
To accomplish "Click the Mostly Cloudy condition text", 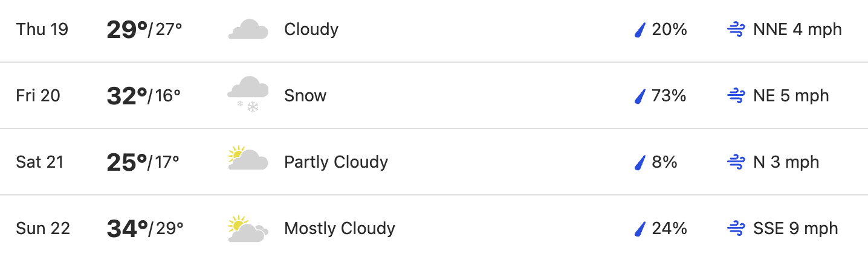I will point(340,229).
